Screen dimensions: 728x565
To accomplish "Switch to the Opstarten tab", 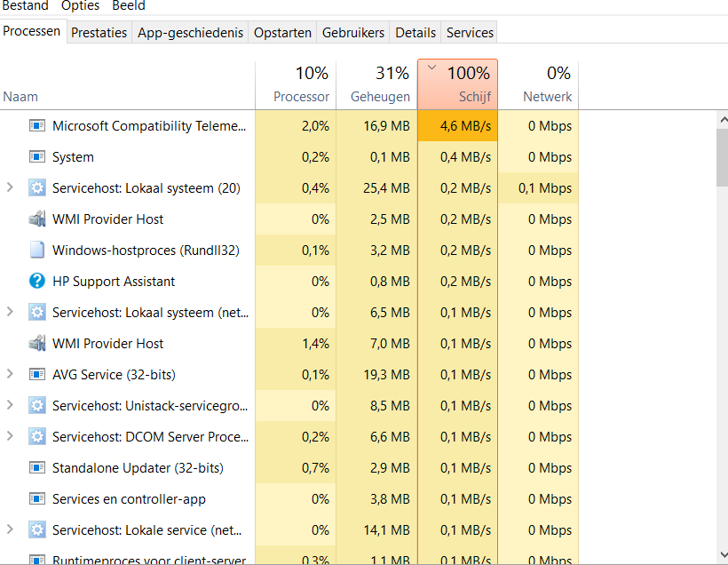I will click(x=282, y=33).
